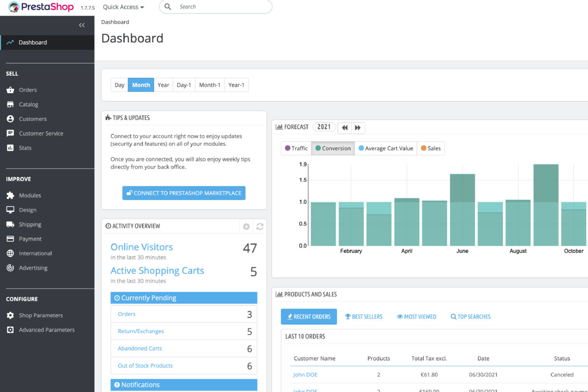Click the Modules puzzle piece icon
The width and height of the screenshot is (588, 392).
(x=10, y=196)
